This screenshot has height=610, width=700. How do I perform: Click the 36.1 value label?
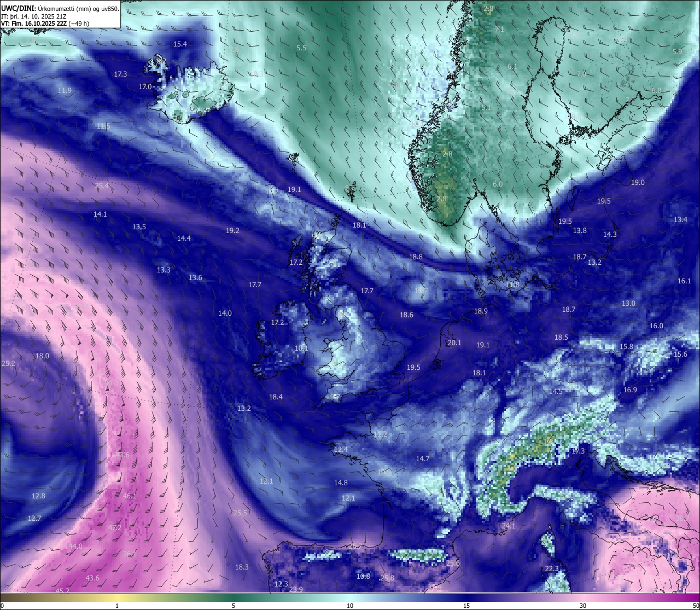[x=129, y=554]
